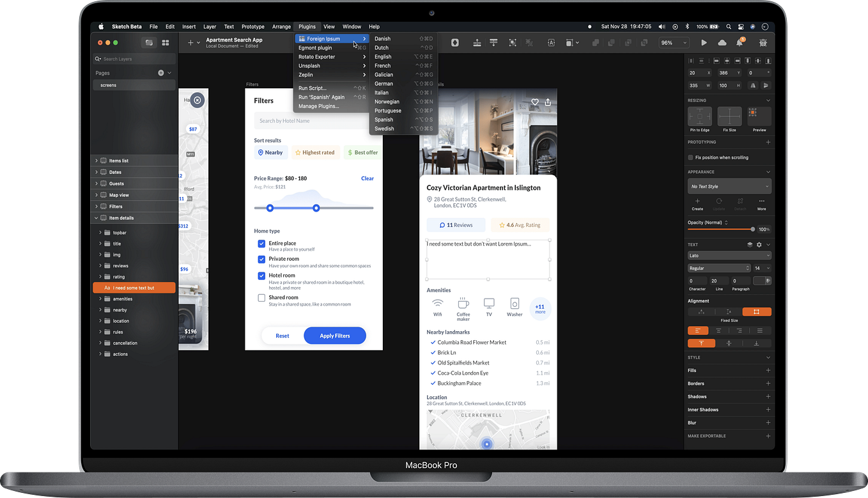
Task: Select Manage Plugins… menu entry
Action: tap(319, 106)
